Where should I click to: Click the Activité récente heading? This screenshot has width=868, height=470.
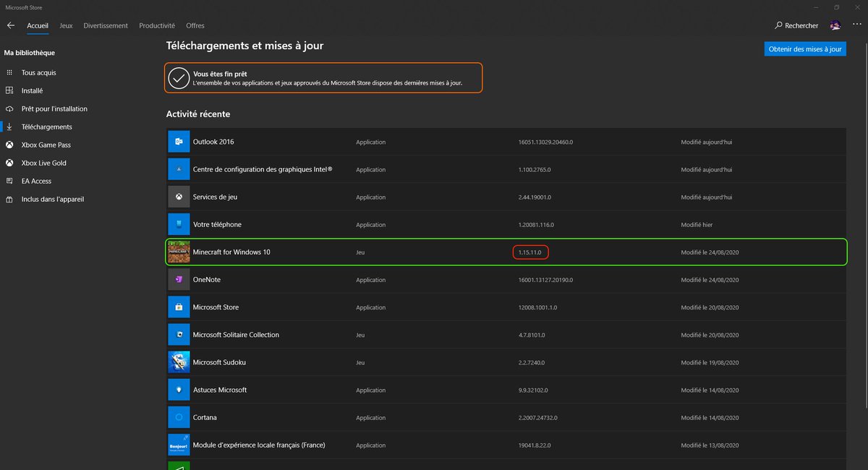(198, 114)
